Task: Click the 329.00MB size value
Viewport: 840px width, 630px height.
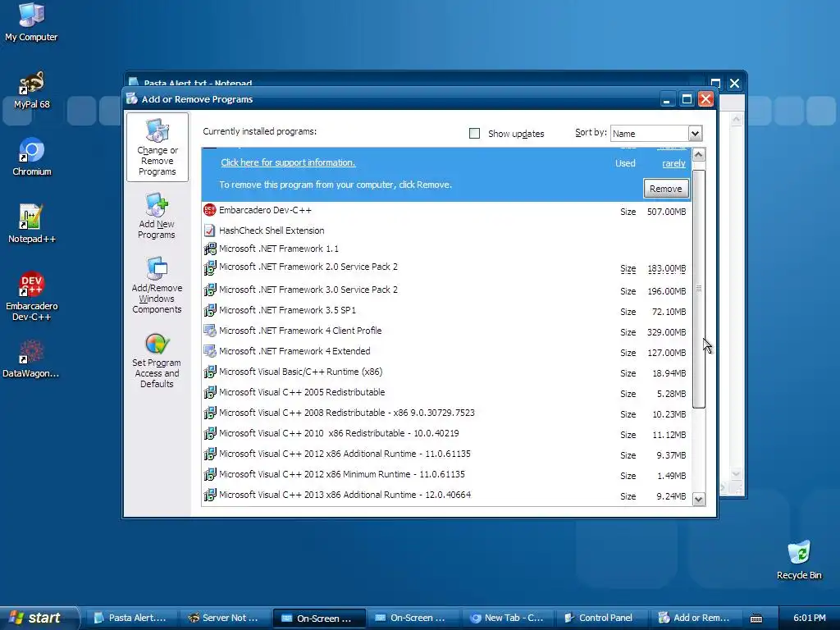Action: [x=666, y=332]
